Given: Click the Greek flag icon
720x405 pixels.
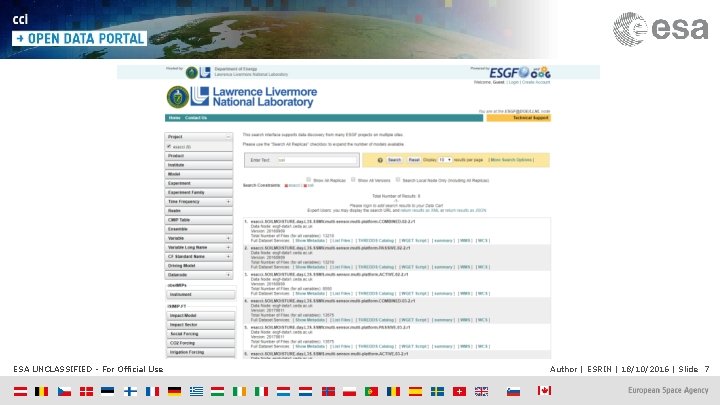Looking at the screenshot, I should [196, 391].
